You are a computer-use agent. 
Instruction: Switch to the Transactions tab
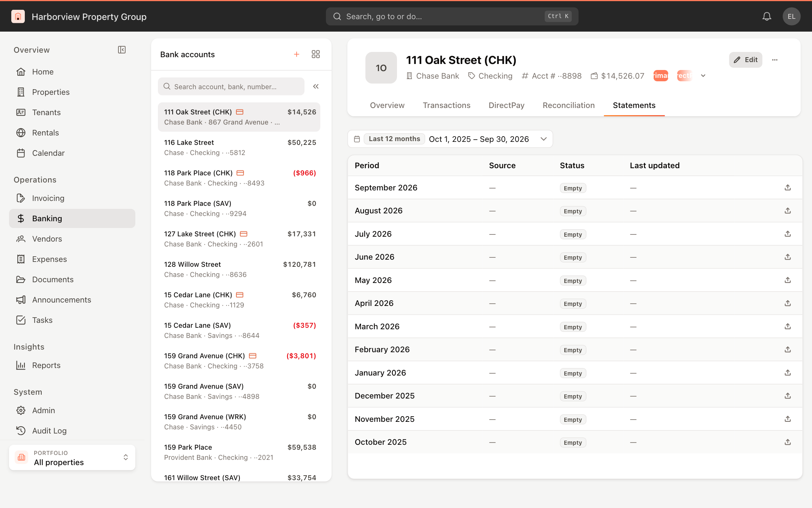tap(447, 105)
